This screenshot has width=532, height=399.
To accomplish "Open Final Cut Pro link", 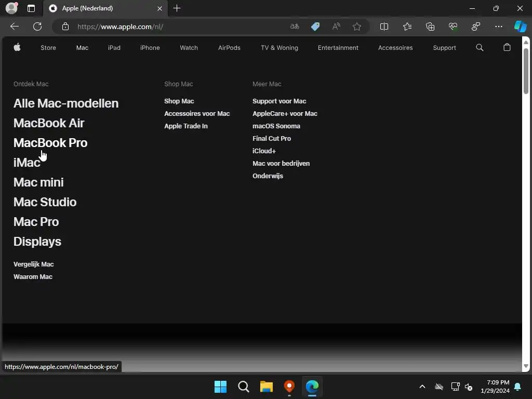I will 272,138.
